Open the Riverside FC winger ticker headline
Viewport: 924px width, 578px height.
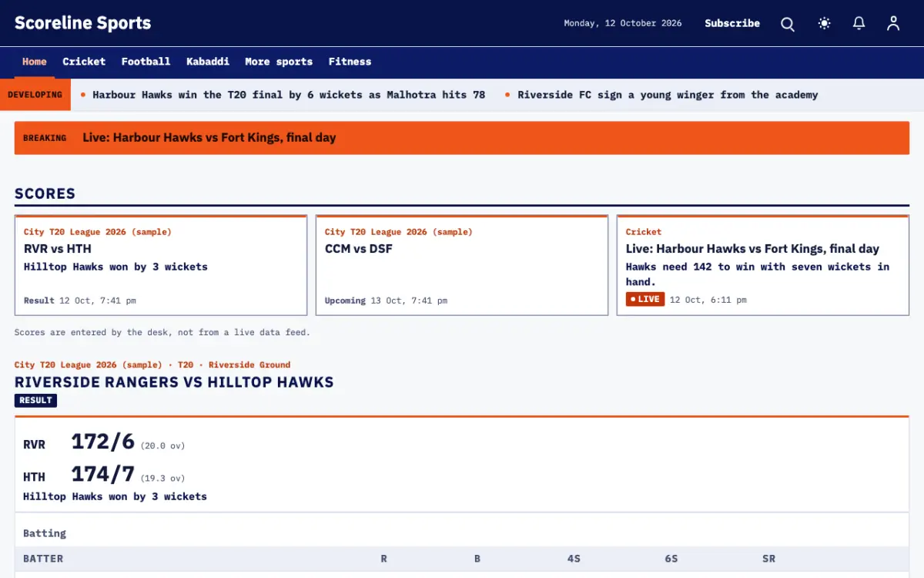668,95
